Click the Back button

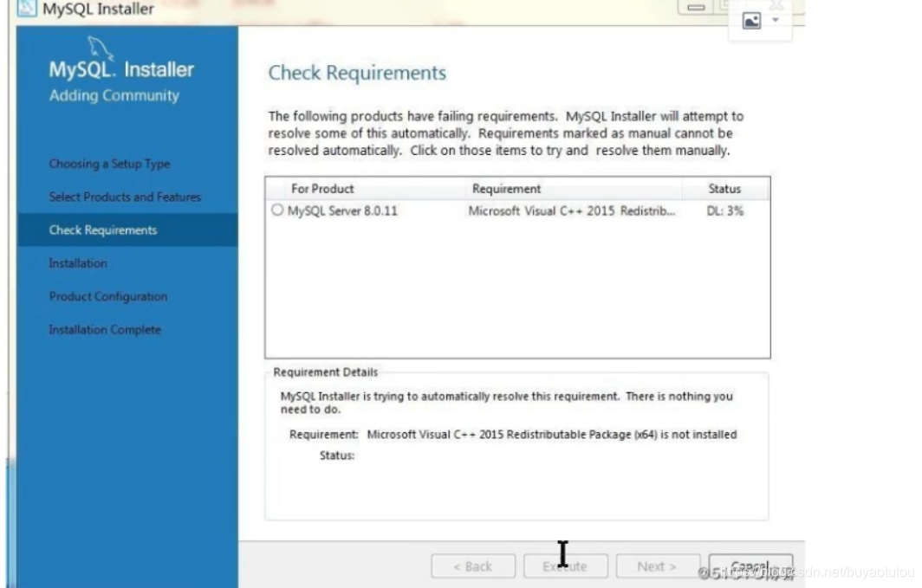(473, 566)
